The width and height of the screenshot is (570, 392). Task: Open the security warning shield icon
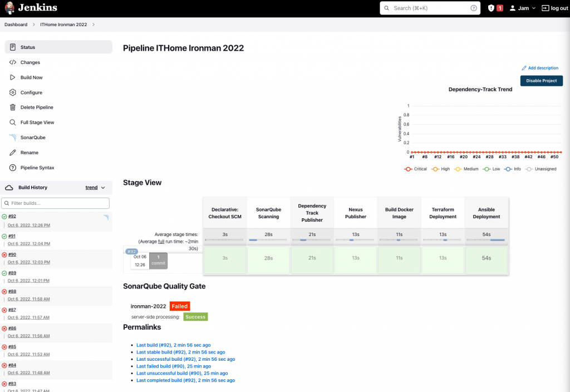pyautogui.click(x=491, y=8)
